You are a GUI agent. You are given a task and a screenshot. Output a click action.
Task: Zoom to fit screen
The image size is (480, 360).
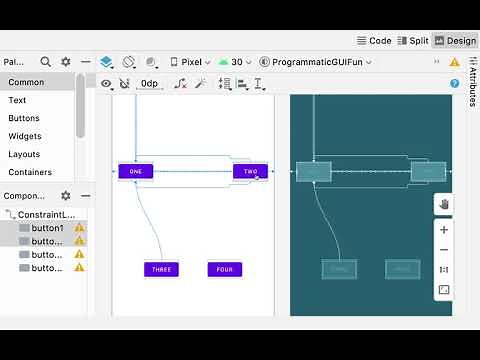click(x=444, y=290)
